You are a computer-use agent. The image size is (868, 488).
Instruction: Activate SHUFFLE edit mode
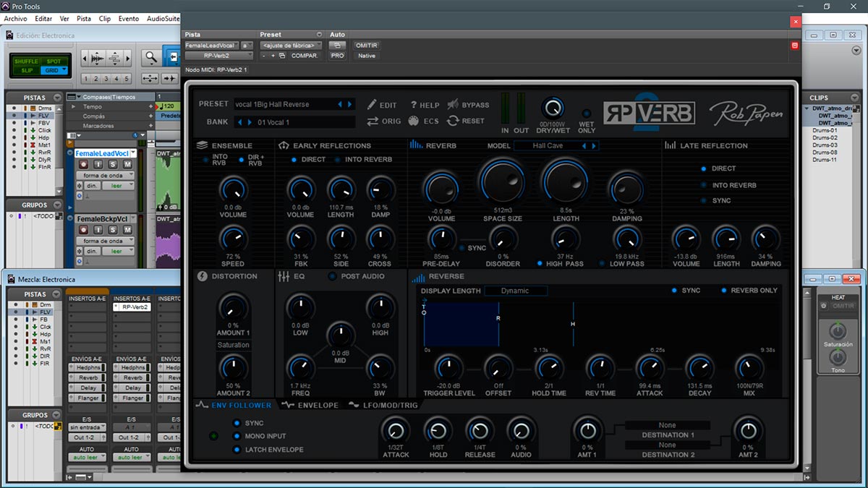(26, 61)
